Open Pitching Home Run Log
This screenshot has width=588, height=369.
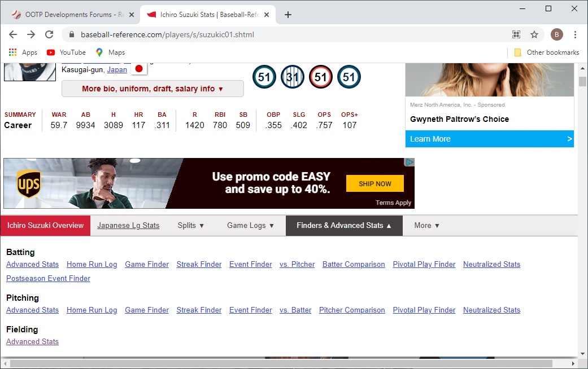(92, 310)
